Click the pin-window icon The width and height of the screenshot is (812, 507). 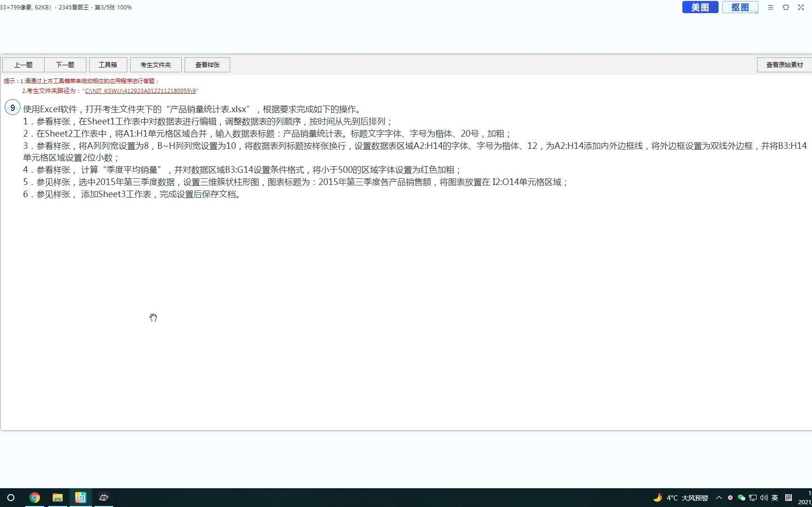[x=786, y=7]
